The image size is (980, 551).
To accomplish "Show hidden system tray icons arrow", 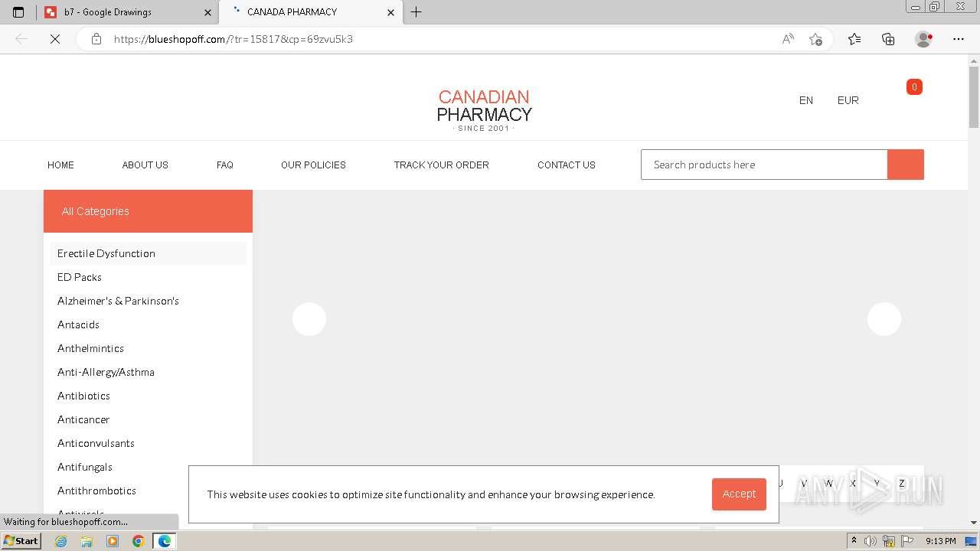I will pyautogui.click(x=854, y=541).
